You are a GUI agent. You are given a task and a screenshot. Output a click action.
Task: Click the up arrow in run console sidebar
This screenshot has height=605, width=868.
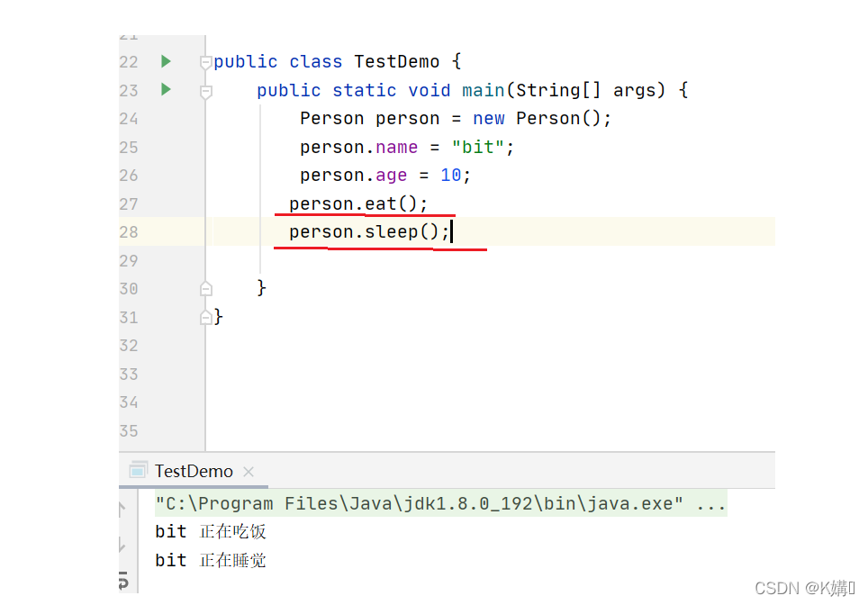click(x=122, y=509)
